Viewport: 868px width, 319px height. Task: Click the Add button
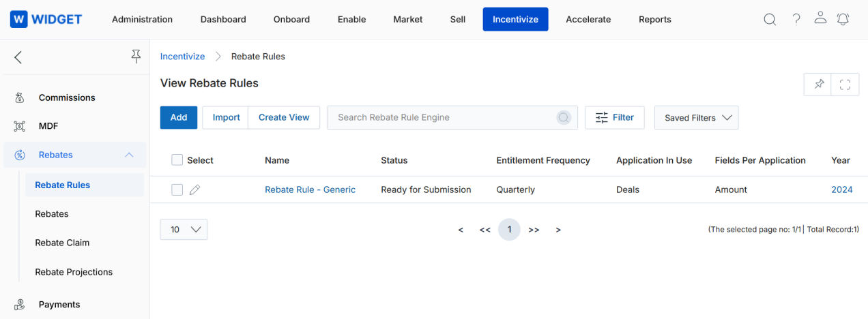click(179, 117)
